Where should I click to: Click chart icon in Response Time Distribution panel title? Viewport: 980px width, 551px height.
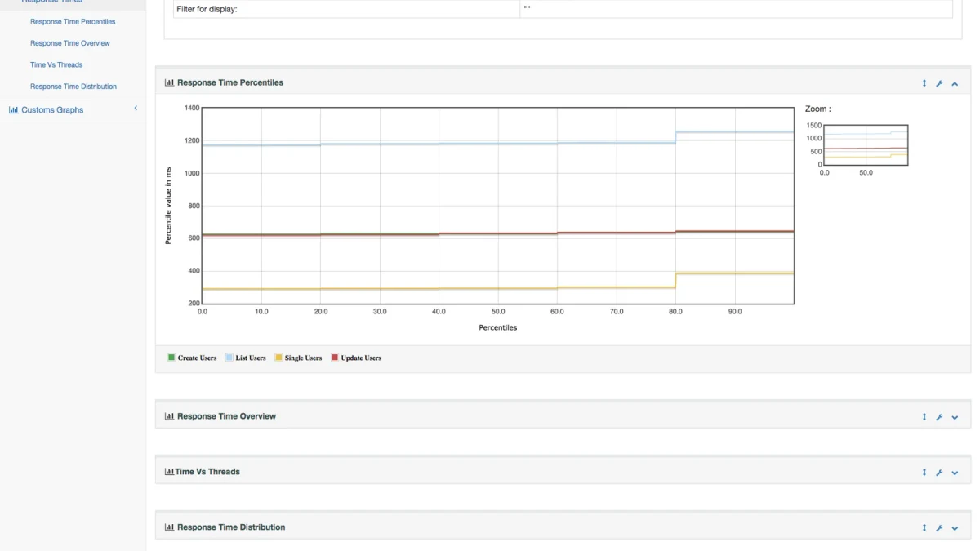coord(169,527)
